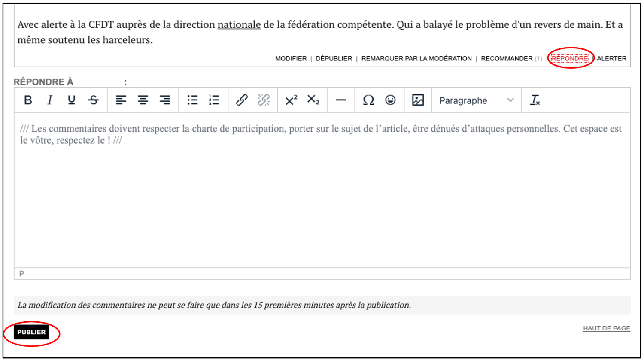Click the 15 premières minutes modification notice
The width and height of the screenshot is (644, 363).
322,305
